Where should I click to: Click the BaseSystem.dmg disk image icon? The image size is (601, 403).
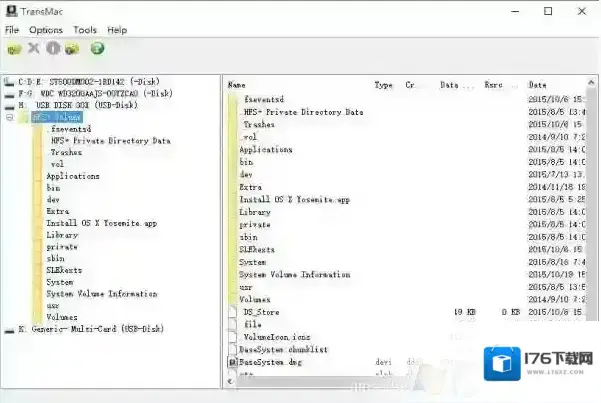[233, 362]
